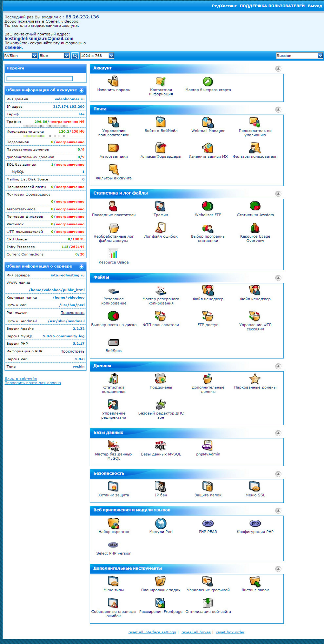Click the iota.redhosting.ru server name

coord(68,275)
